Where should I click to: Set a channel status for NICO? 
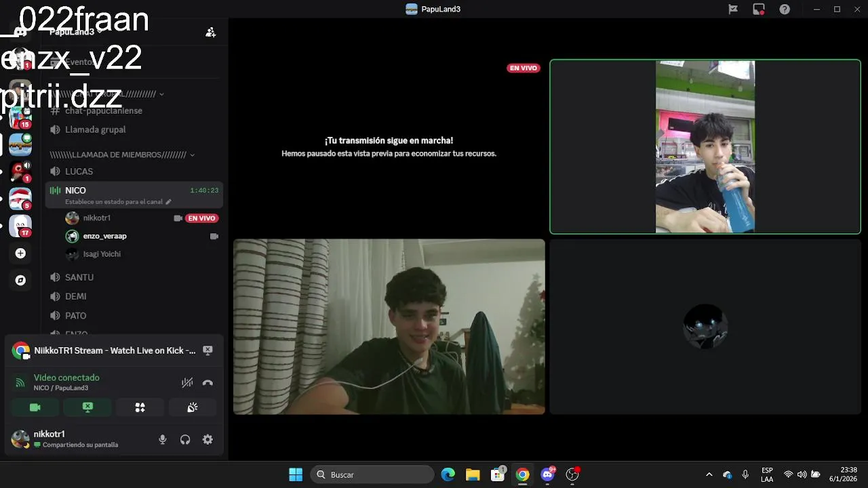coord(118,202)
